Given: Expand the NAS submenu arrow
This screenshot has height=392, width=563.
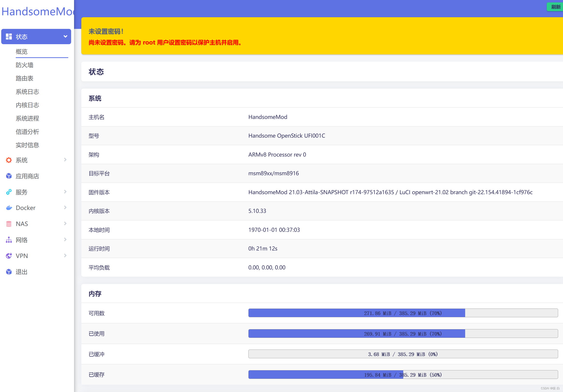Looking at the screenshot, I should click(x=65, y=224).
